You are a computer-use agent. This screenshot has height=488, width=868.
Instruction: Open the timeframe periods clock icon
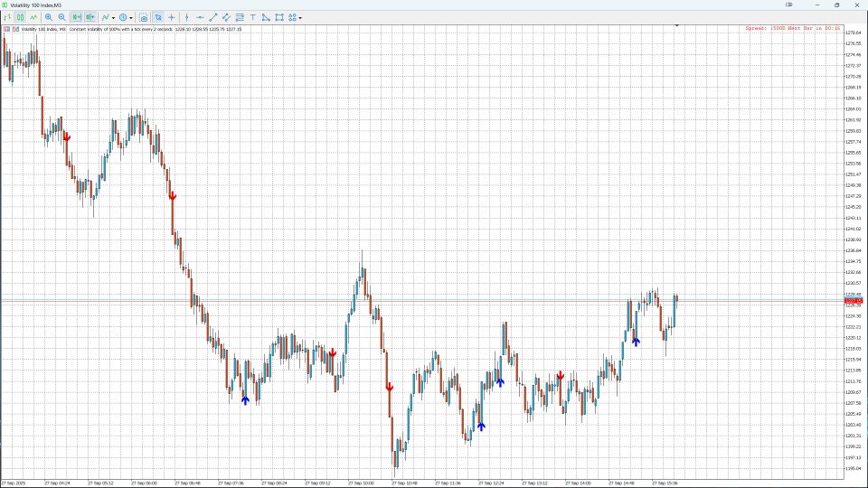click(123, 18)
